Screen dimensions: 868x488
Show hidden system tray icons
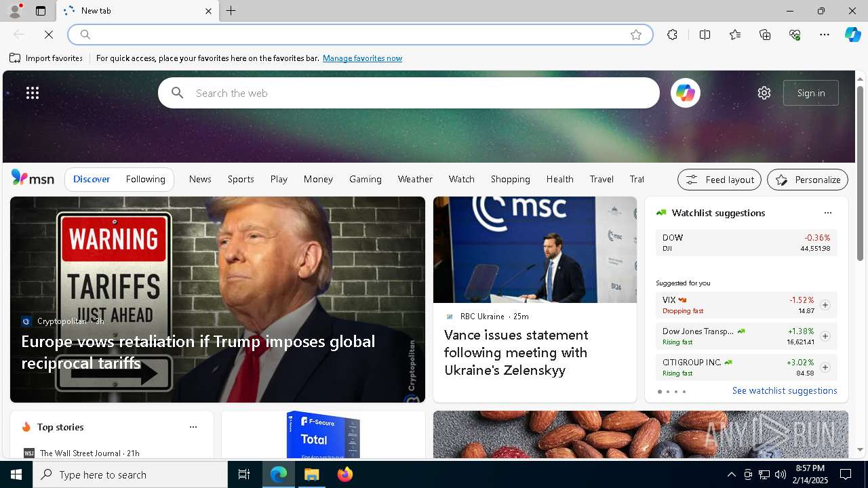pyautogui.click(x=731, y=474)
